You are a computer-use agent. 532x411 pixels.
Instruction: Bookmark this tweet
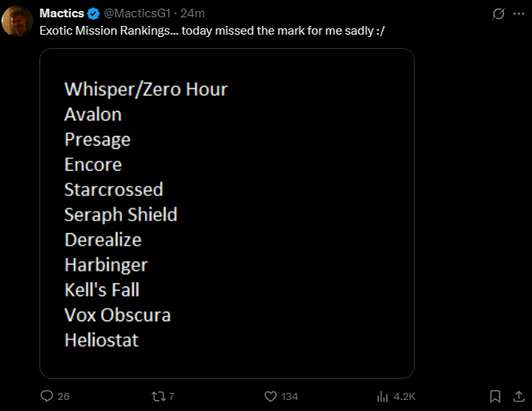tap(495, 396)
